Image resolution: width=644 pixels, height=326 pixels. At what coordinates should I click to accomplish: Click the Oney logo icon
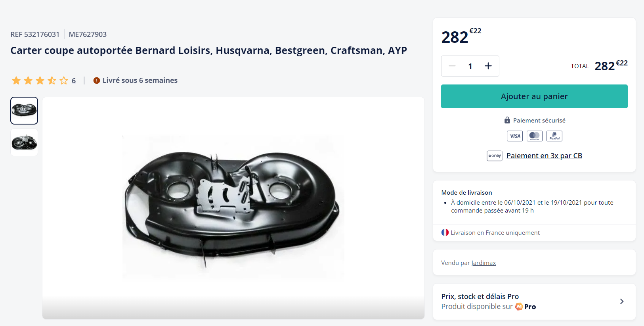tap(495, 156)
